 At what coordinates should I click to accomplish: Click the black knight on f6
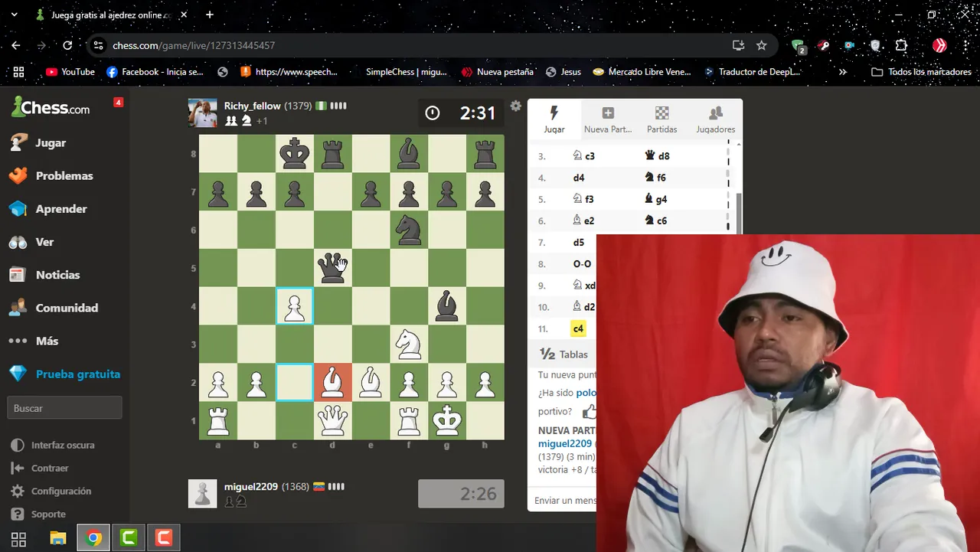click(x=409, y=230)
